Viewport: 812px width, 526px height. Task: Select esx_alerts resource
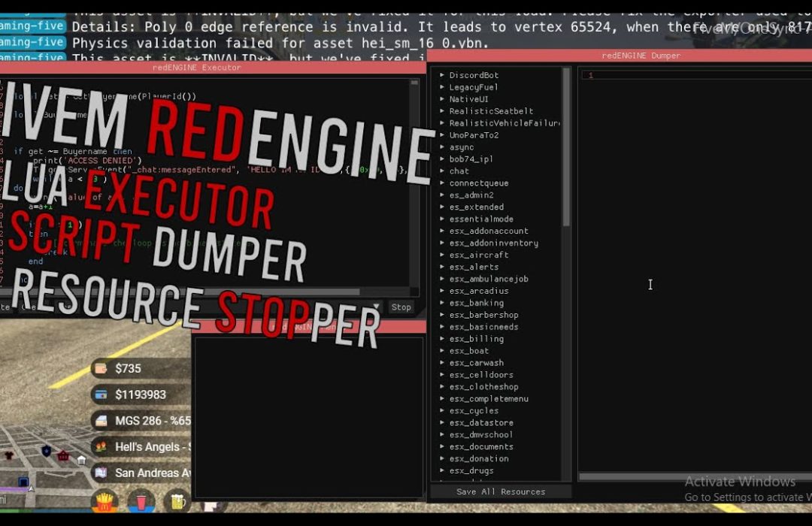pos(474,268)
